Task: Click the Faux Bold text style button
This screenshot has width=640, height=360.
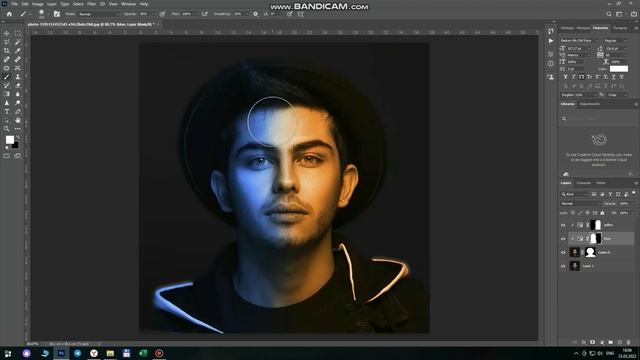Action: coord(566,77)
